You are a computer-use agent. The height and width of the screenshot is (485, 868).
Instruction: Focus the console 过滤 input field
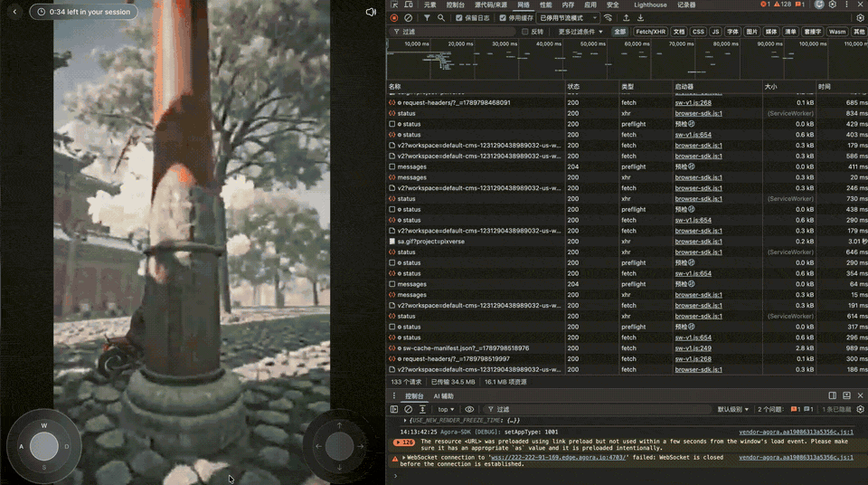(598, 409)
